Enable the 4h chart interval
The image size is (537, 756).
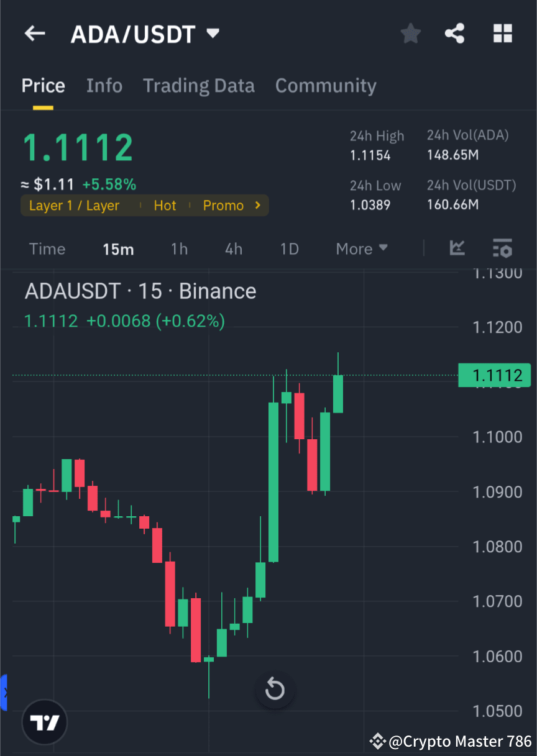pos(234,248)
